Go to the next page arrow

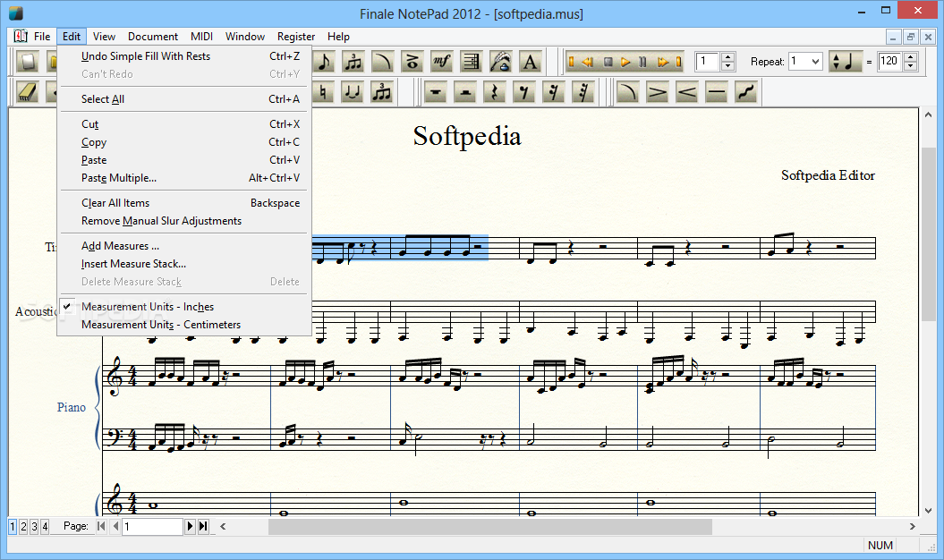[190, 526]
